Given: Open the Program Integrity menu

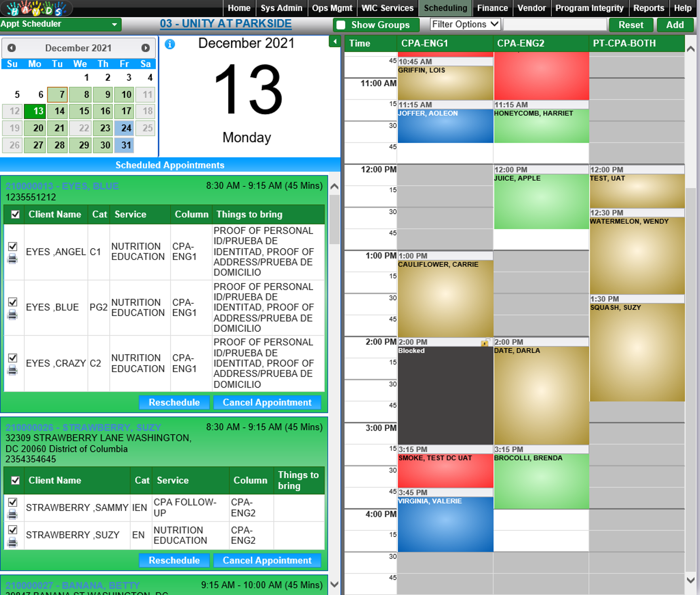Looking at the screenshot, I should pyautogui.click(x=589, y=8).
